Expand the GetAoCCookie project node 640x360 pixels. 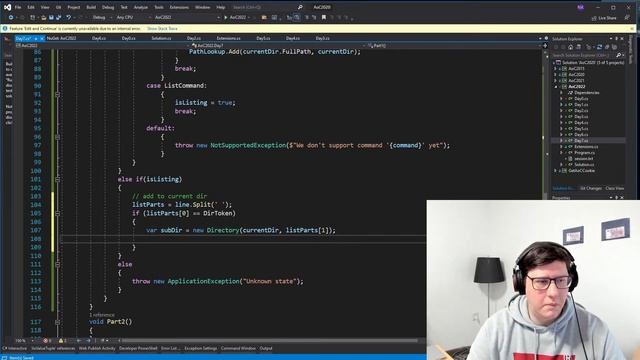coord(555,171)
